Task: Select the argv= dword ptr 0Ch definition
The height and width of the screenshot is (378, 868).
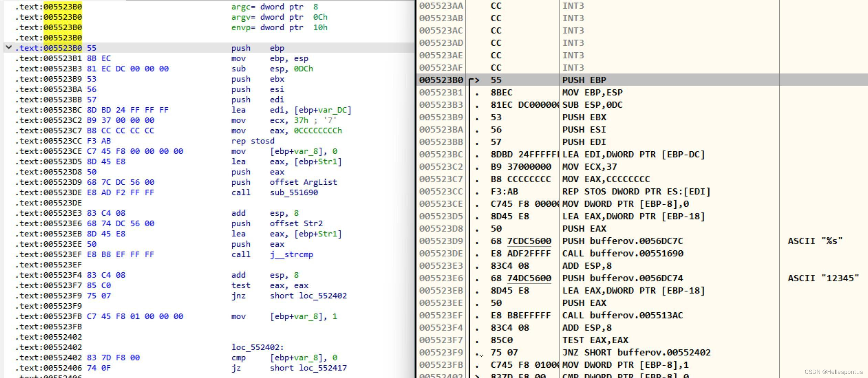Action: [x=279, y=17]
